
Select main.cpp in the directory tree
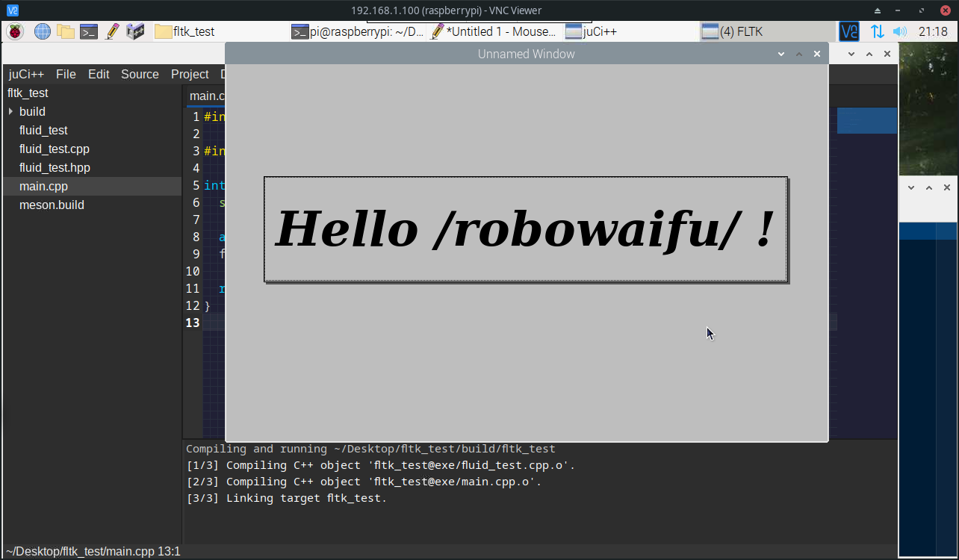43,186
